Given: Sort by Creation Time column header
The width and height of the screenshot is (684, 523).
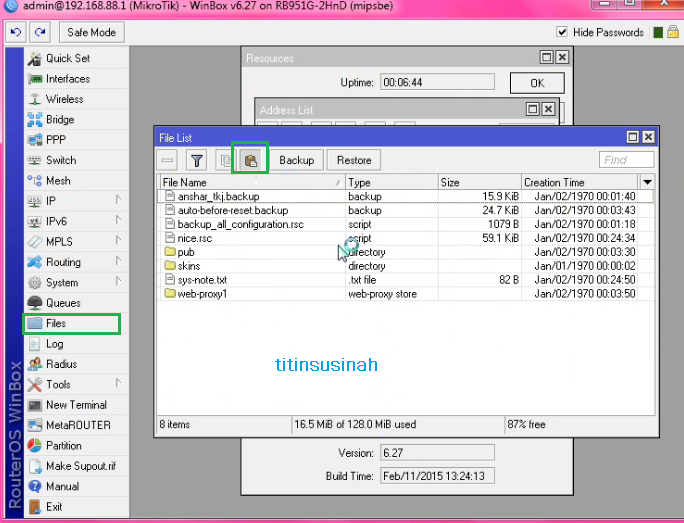Looking at the screenshot, I should pyautogui.click(x=580, y=182).
